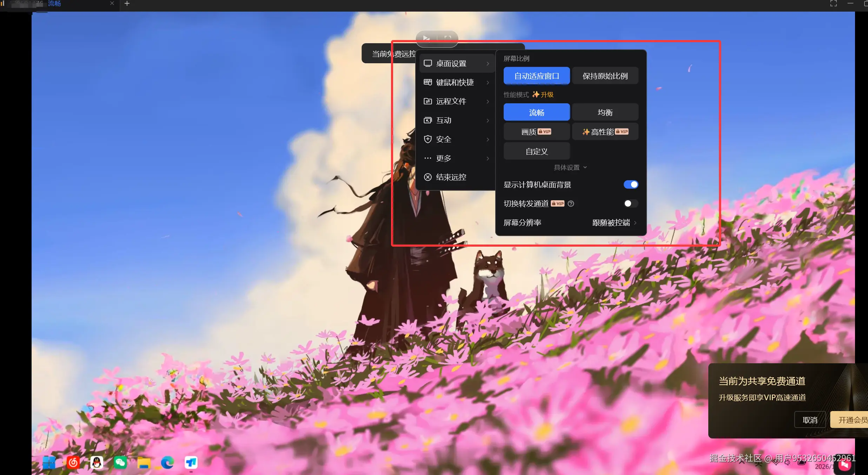Screen dimensions: 868x475
Task: Open QQ penguin icon in taskbar
Action: click(x=97, y=462)
